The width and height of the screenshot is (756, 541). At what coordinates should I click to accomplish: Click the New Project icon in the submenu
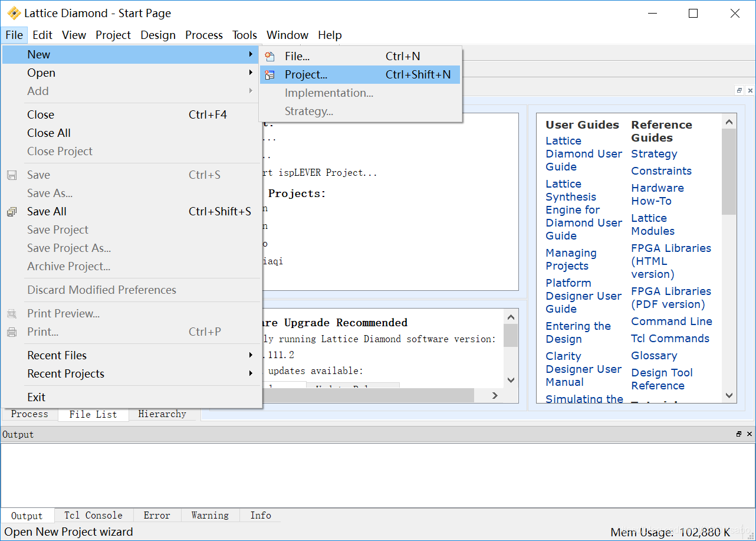coord(269,75)
